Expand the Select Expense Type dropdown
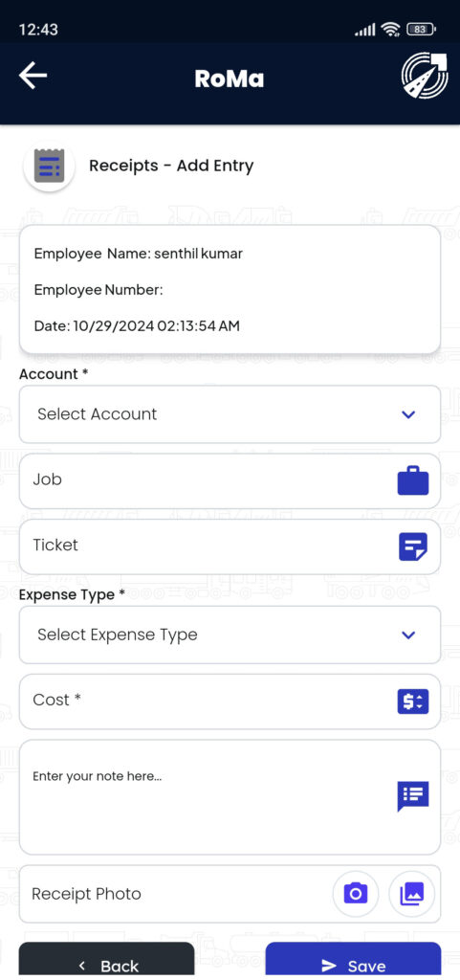 (x=230, y=635)
